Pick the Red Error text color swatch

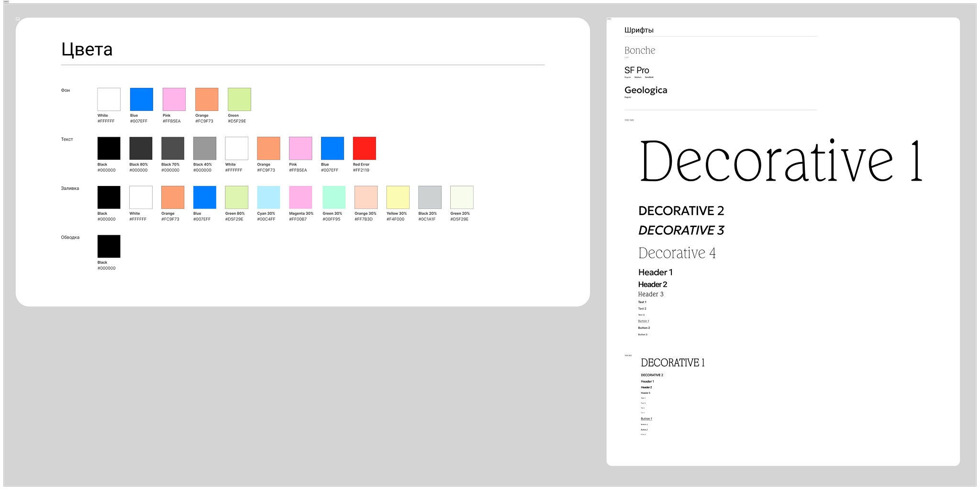click(x=364, y=148)
